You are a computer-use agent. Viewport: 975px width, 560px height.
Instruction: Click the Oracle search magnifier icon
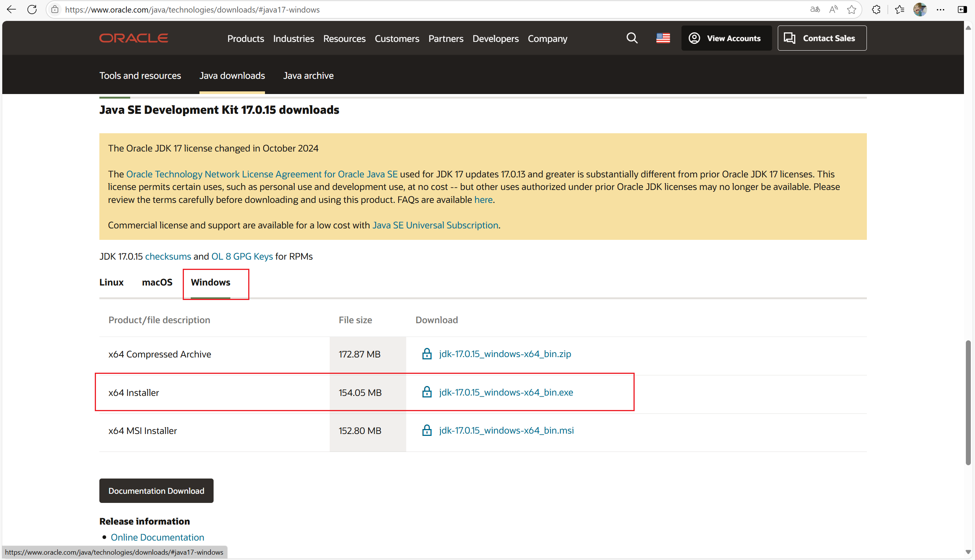tap(632, 38)
